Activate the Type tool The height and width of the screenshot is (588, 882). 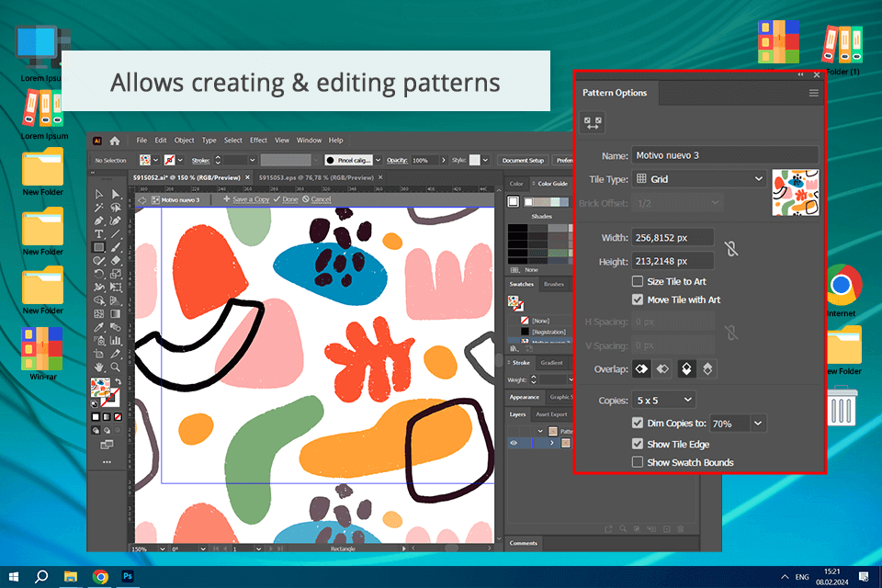click(x=99, y=234)
